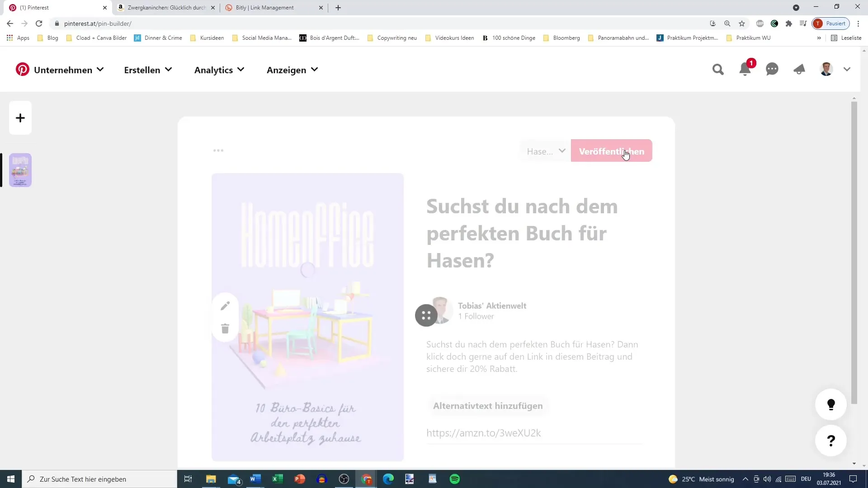
Task: Open the extensions puzzle icon
Action: 789,23
